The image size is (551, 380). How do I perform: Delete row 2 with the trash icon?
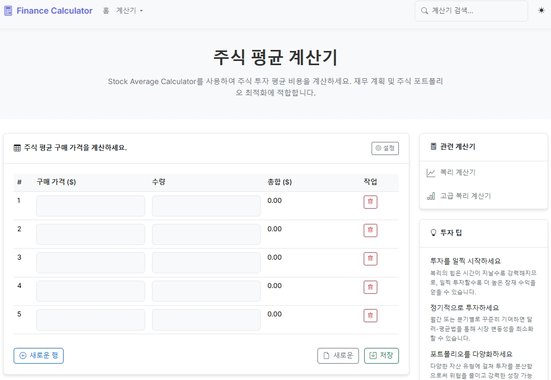(370, 230)
